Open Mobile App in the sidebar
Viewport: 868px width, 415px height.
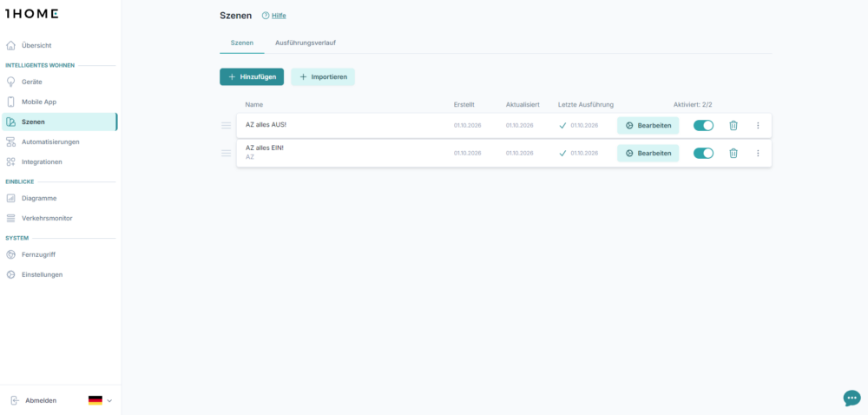[x=60, y=102]
